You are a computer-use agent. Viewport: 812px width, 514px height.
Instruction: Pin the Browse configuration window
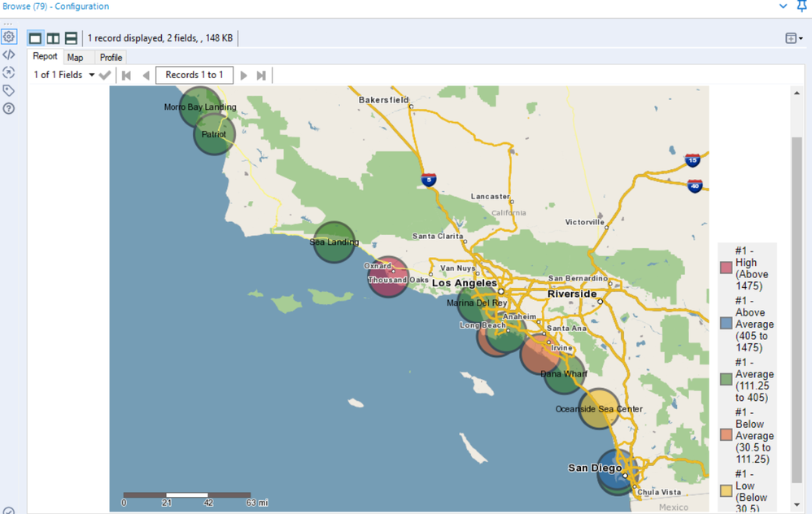[x=801, y=7]
